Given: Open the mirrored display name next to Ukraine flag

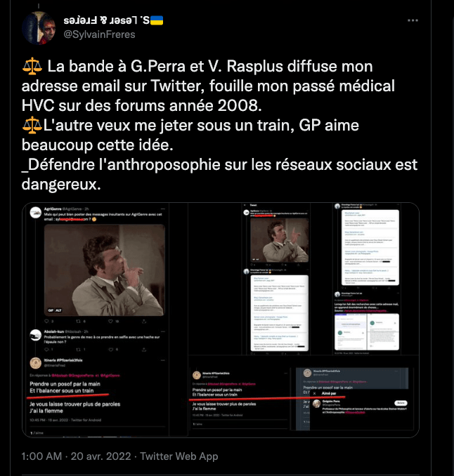Looking at the screenshot, I should [107, 20].
